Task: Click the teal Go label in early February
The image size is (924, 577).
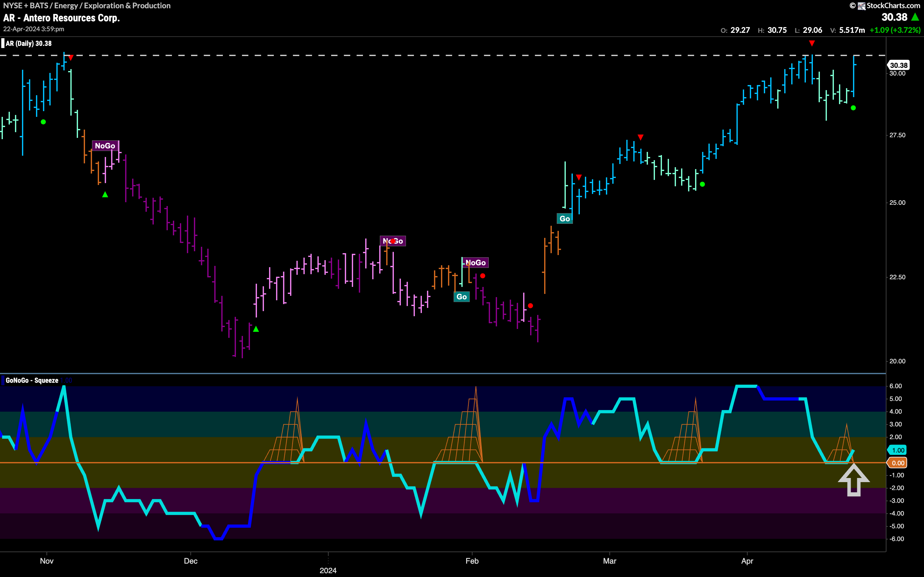Action: point(462,297)
